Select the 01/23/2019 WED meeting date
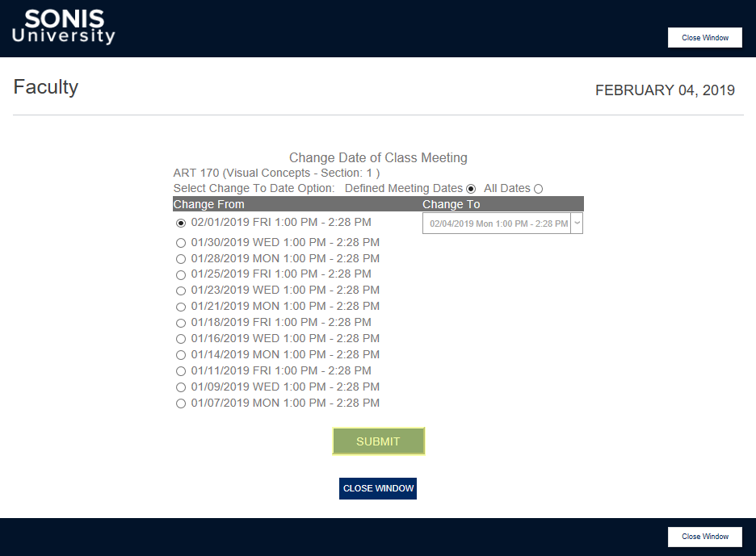This screenshot has width=756, height=556. point(181,291)
